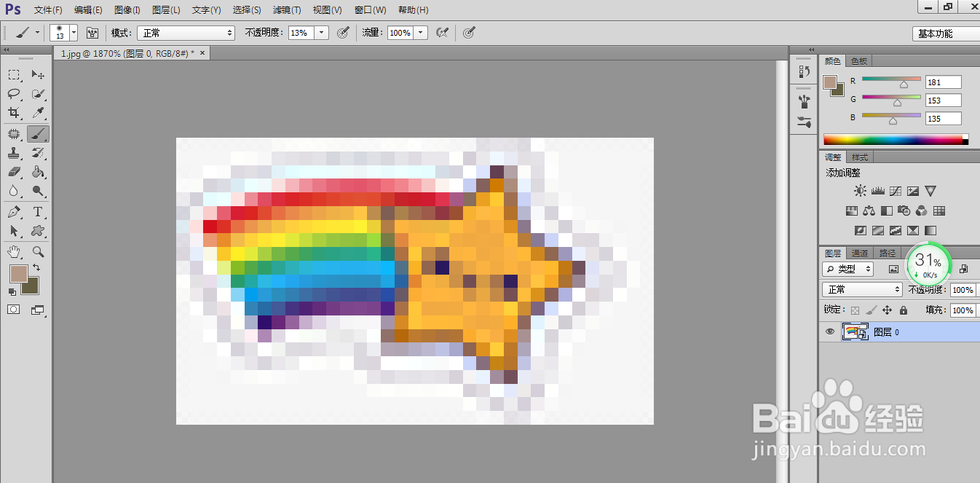Close the 1.jpg document tab
This screenshot has height=483, width=980.
pyautogui.click(x=202, y=53)
